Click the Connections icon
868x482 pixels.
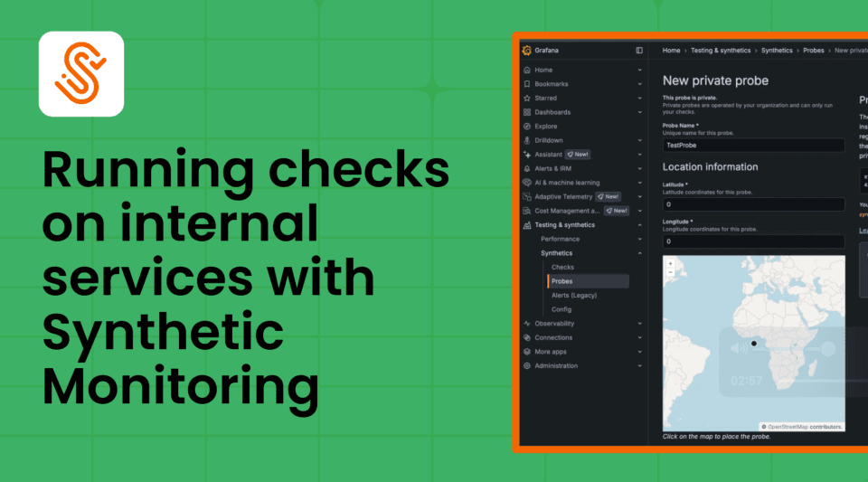(527, 337)
